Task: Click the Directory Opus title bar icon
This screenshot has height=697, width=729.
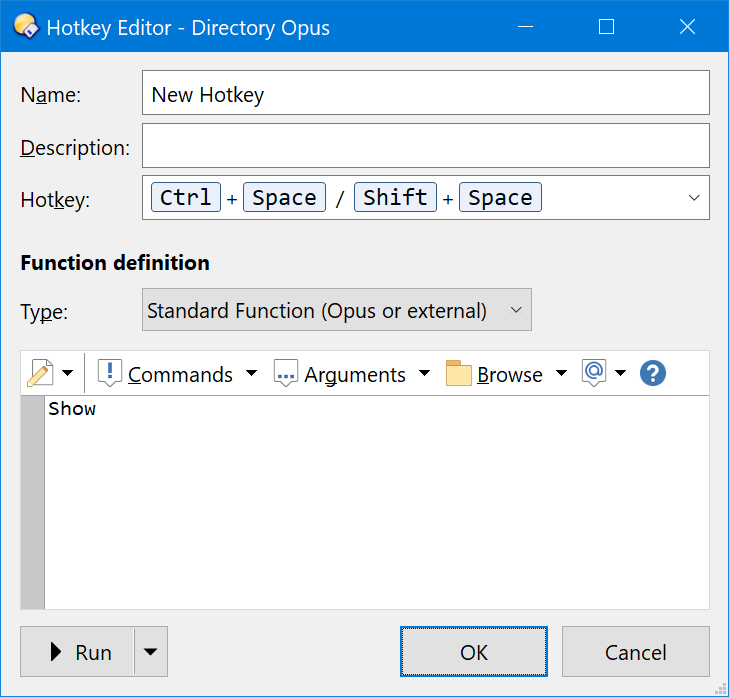Action: 27,27
